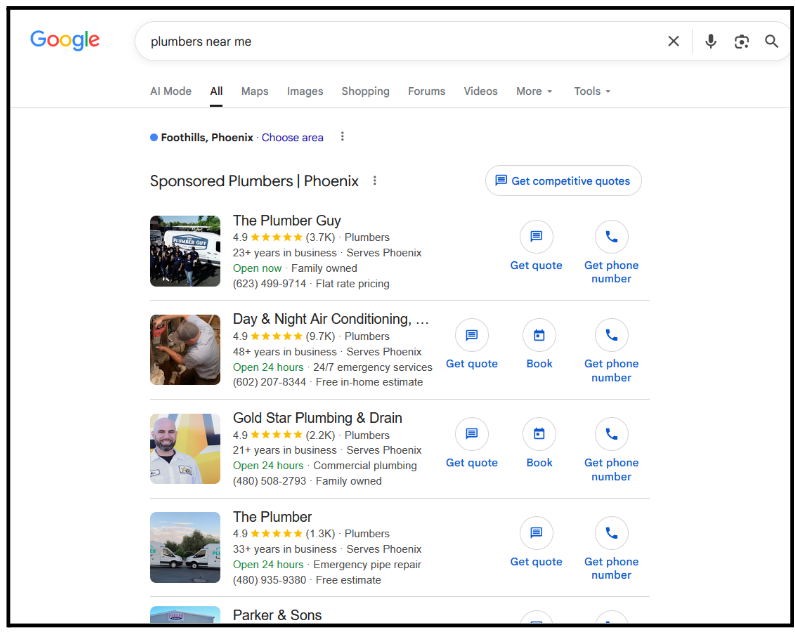795x632 pixels.
Task: Click Get quote icon for Gold Star Plumbing
Action: point(472,433)
